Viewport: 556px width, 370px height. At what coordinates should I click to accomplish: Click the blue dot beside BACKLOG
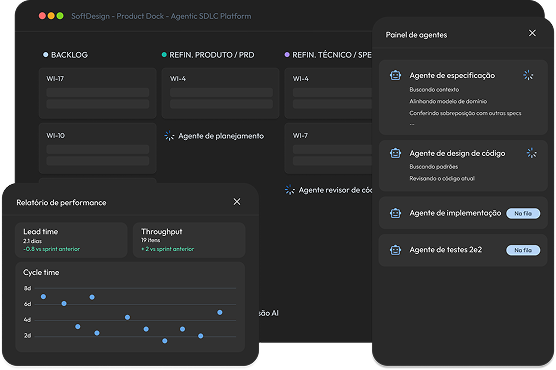tap(45, 55)
